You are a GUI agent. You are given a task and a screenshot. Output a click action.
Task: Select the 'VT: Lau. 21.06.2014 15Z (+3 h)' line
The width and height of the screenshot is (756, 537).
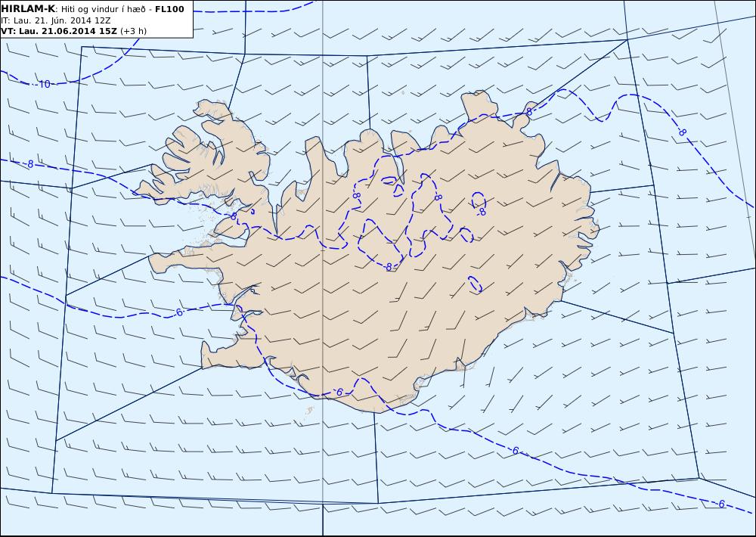(74, 31)
